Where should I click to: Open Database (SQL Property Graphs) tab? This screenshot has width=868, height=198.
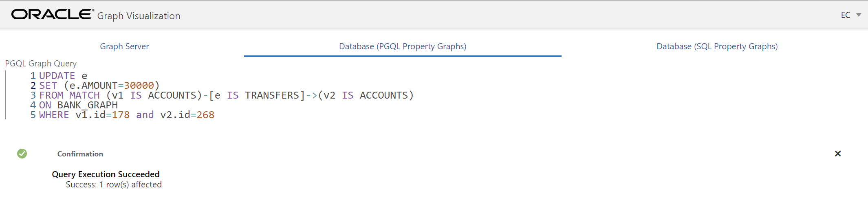tap(717, 46)
